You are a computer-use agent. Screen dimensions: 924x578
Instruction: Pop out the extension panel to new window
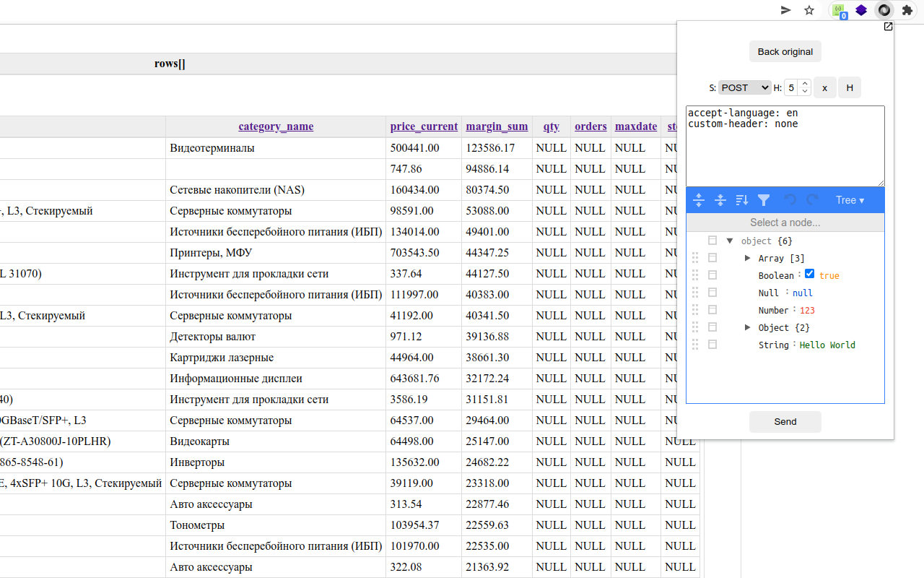click(x=888, y=27)
